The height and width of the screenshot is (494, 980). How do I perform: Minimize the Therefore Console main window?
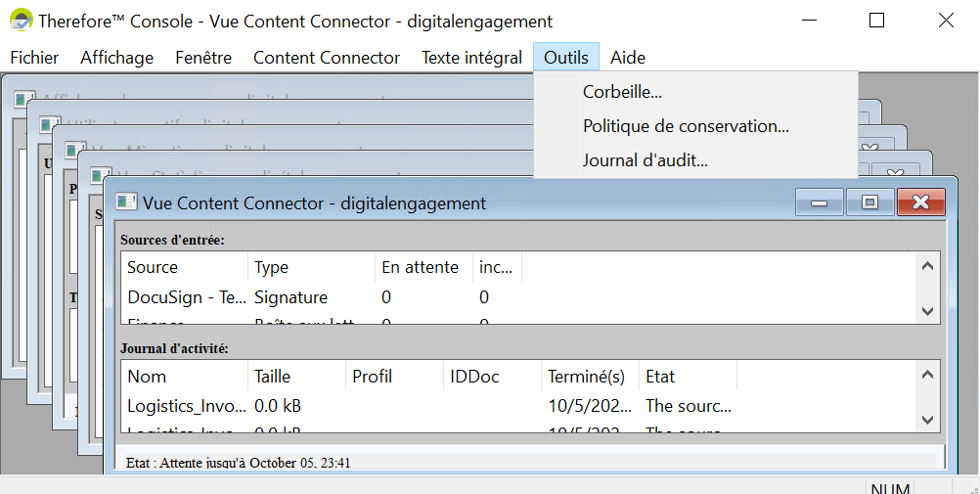click(808, 21)
